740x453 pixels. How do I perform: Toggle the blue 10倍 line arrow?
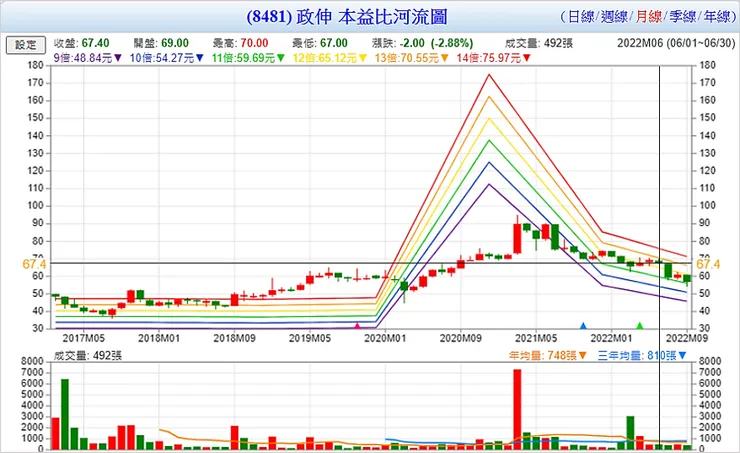200,58
